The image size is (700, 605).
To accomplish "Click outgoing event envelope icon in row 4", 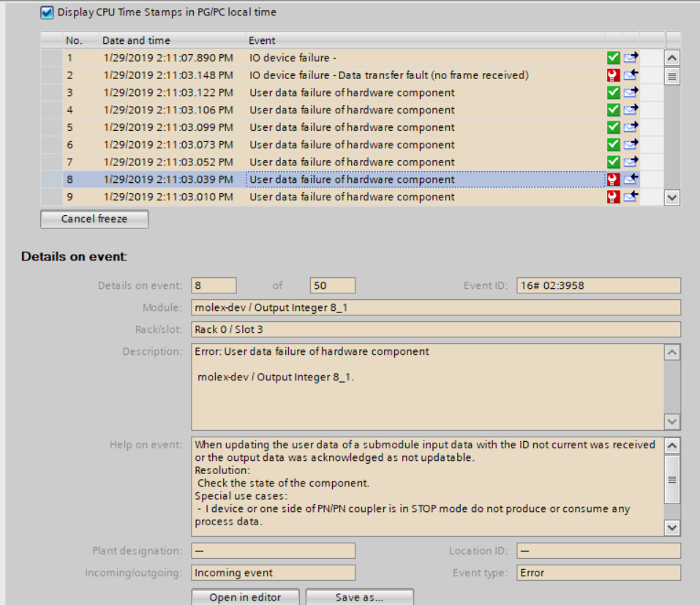I will pos(631,110).
